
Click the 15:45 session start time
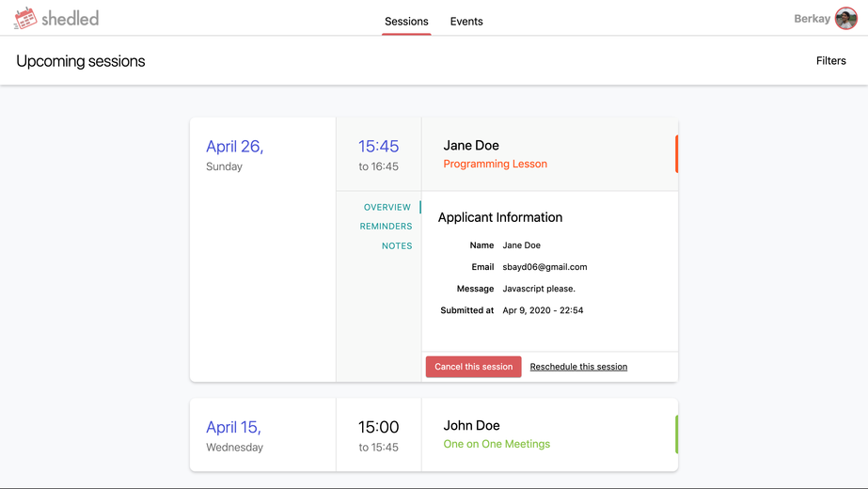[378, 146]
